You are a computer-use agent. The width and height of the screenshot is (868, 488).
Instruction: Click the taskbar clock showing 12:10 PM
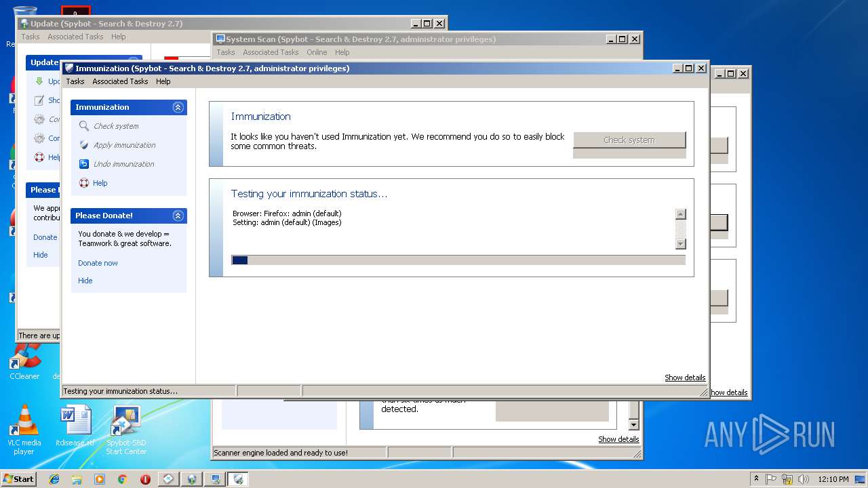[x=833, y=479]
